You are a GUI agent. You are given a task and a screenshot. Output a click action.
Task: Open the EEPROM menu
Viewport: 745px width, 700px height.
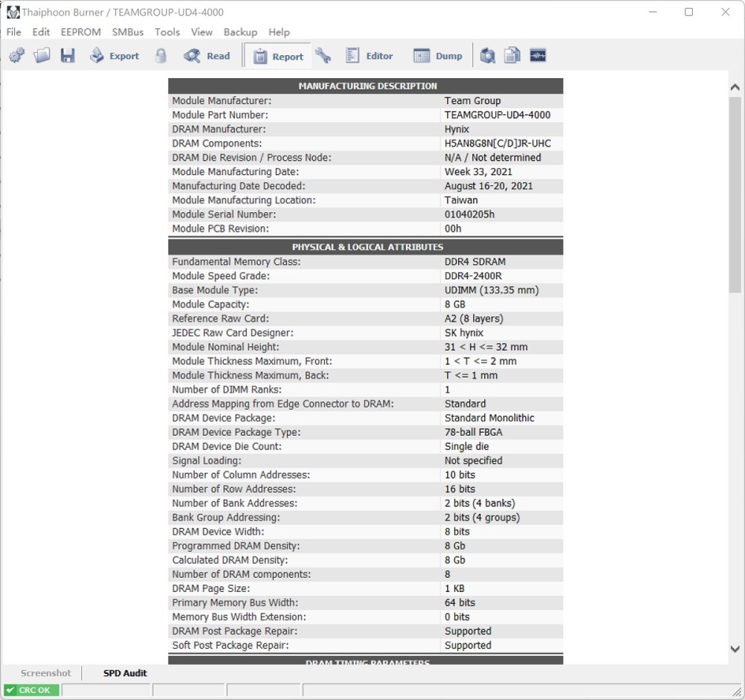click(80, 32)
